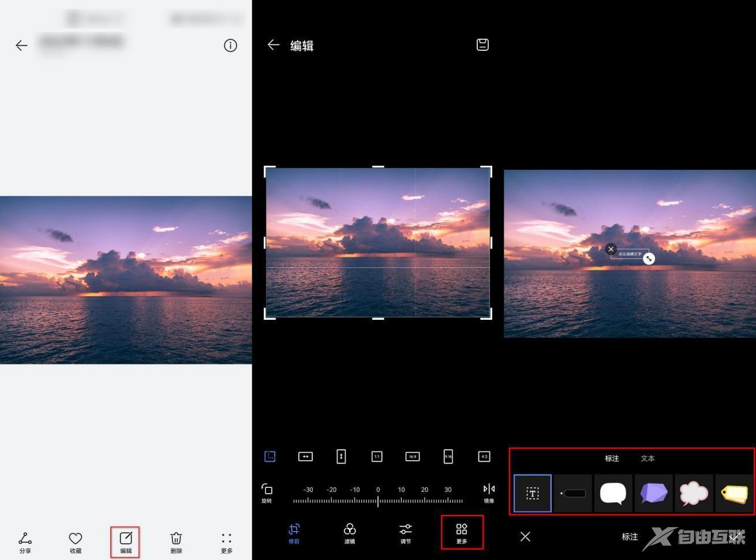Open the 调节 (Adjust) panel
Screen dimensions: 756x560
pos(406,533)
